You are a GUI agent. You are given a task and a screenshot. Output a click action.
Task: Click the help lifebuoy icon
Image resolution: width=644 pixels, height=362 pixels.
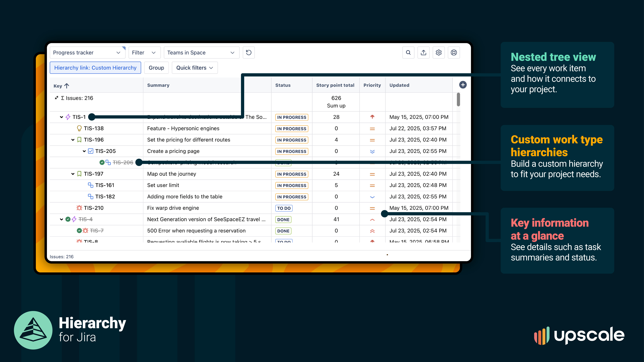[454, 52]
